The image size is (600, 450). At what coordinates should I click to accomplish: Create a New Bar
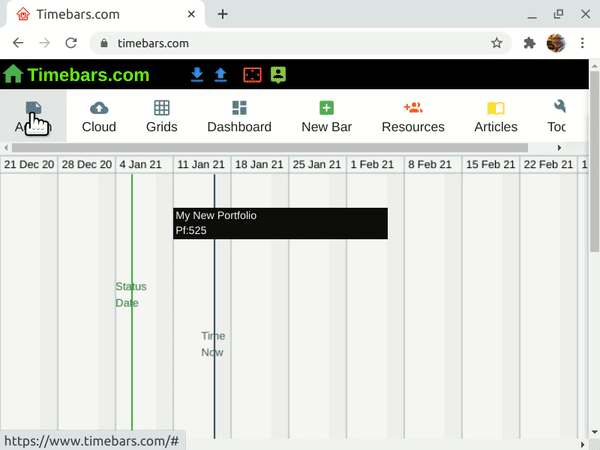pos(327,116)
